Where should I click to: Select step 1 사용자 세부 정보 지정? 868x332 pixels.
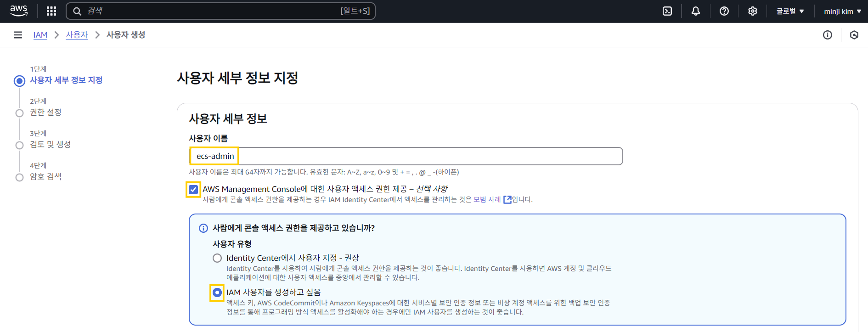[66, 80]
